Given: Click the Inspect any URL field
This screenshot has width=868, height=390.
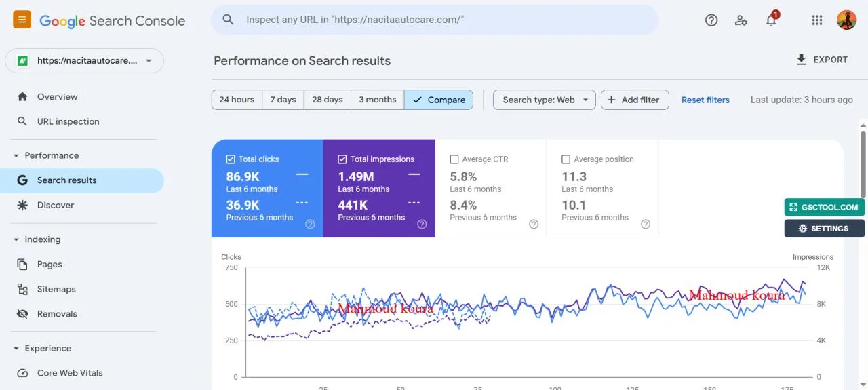Looking at the screenshot, I should [x=435, y=20].
